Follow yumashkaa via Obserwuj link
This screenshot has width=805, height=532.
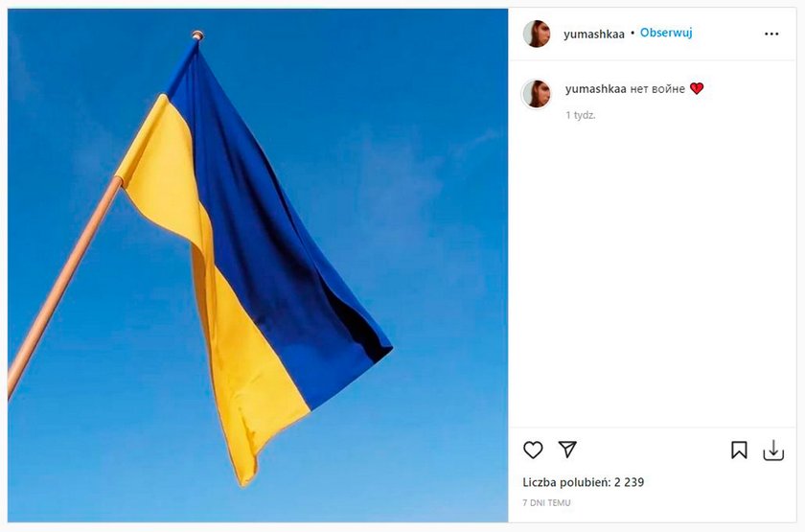666,33
